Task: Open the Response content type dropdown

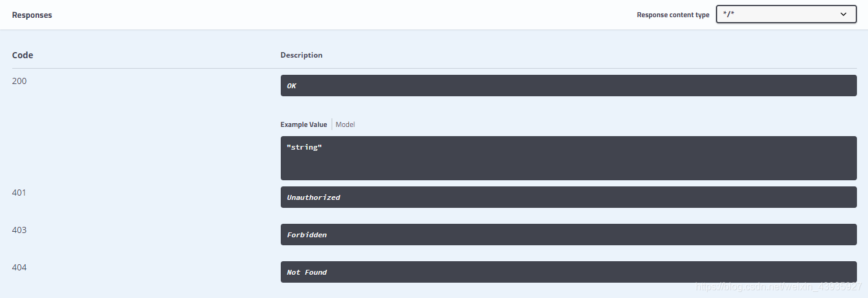Action: [786, 15]
